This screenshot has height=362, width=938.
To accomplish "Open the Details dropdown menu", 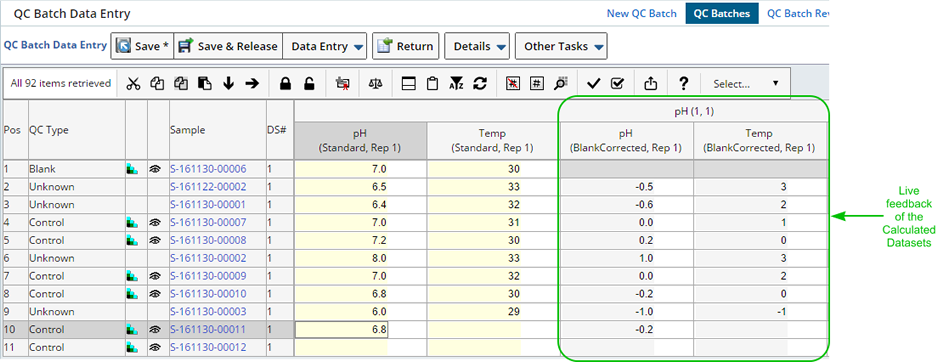I will [x=477, y=46].
